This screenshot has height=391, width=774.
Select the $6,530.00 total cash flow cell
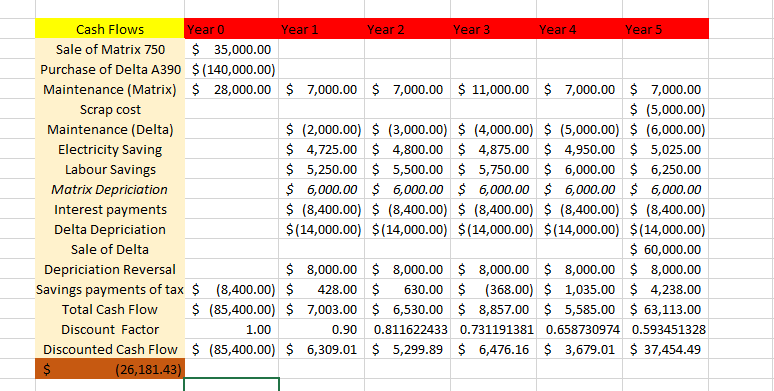pyautogui.click(x=408, y=310)
